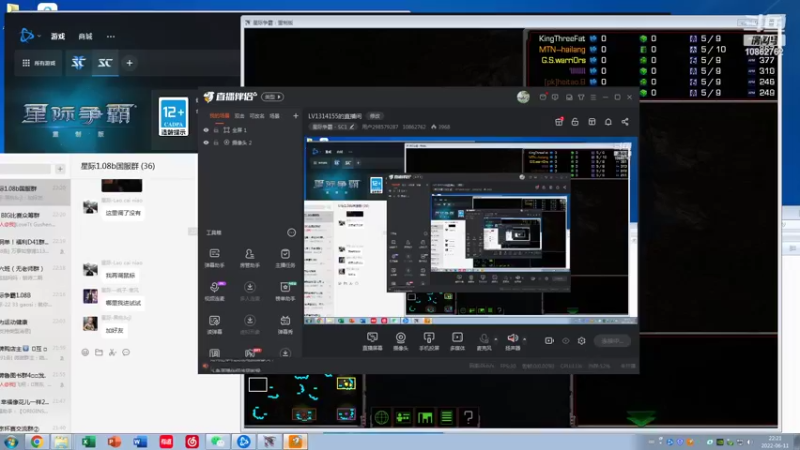Expand speaker volume arrow
Image resolution: width=800 pixels, height=450 pixels.
click(524, 339)
